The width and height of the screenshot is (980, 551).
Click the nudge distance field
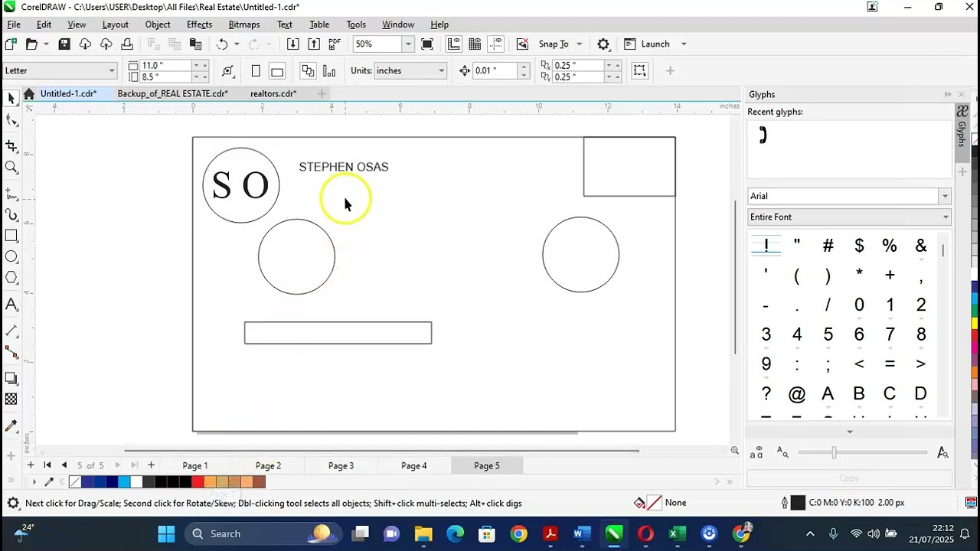(495, 71)
